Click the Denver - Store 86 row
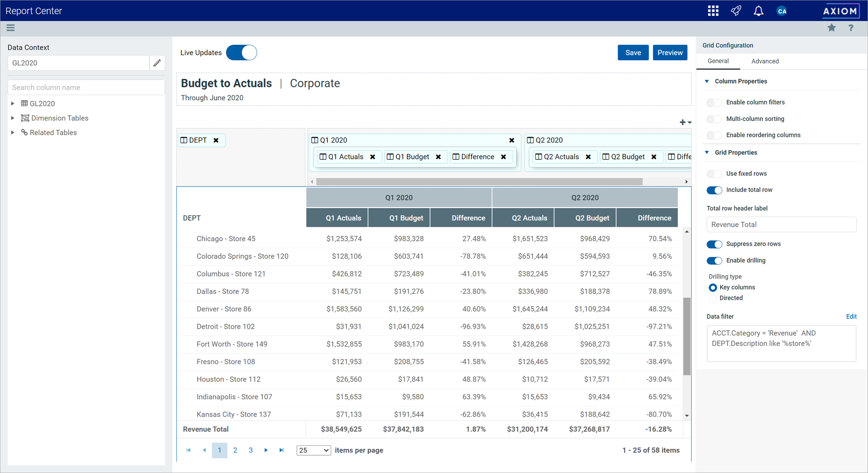Viewport: 868px width, 473px height. pyautogui.click(x=428, y=309)
